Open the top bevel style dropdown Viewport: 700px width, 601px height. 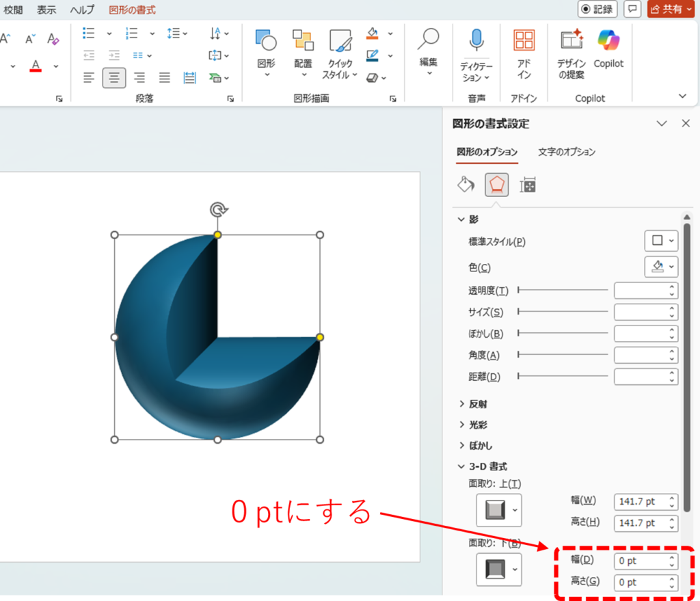(x=498, y=509)
